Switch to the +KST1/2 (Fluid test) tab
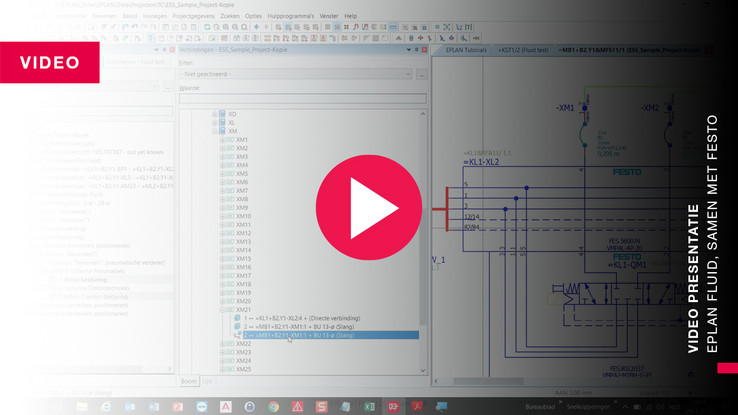This screenshot has width=738, height=415. point(523,50)
